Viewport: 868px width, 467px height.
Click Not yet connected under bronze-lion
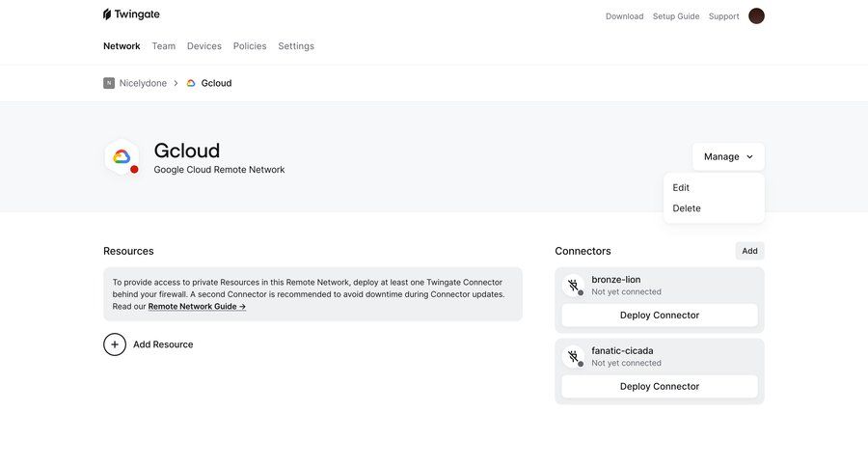[626, 292]
